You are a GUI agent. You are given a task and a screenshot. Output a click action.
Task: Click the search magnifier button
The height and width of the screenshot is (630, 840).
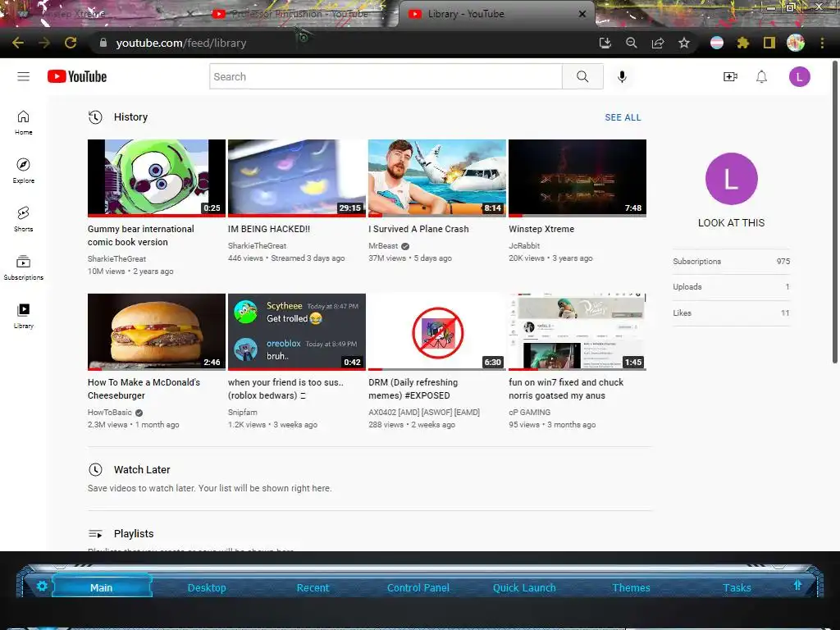point(582,76)
